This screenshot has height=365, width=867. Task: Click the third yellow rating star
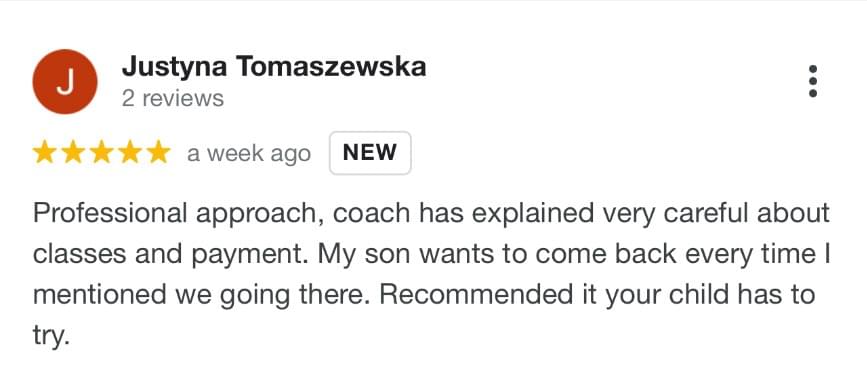click(x=102, y=152)
